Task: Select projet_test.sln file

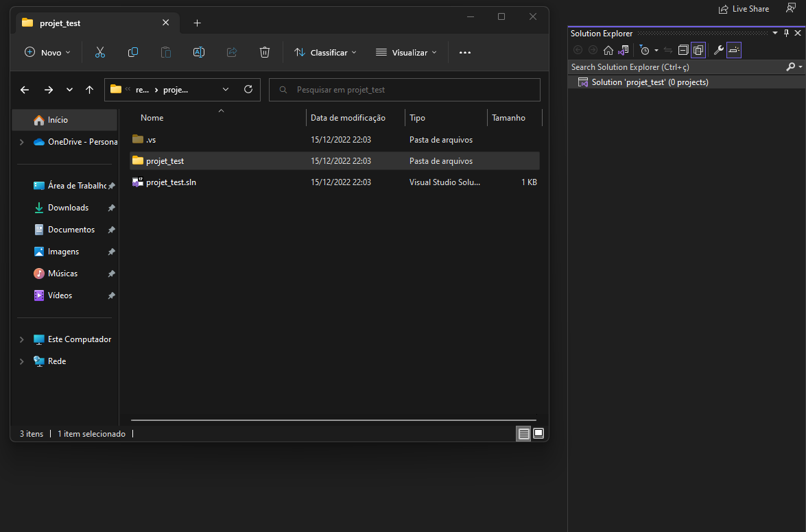Action: pos(335,182)
